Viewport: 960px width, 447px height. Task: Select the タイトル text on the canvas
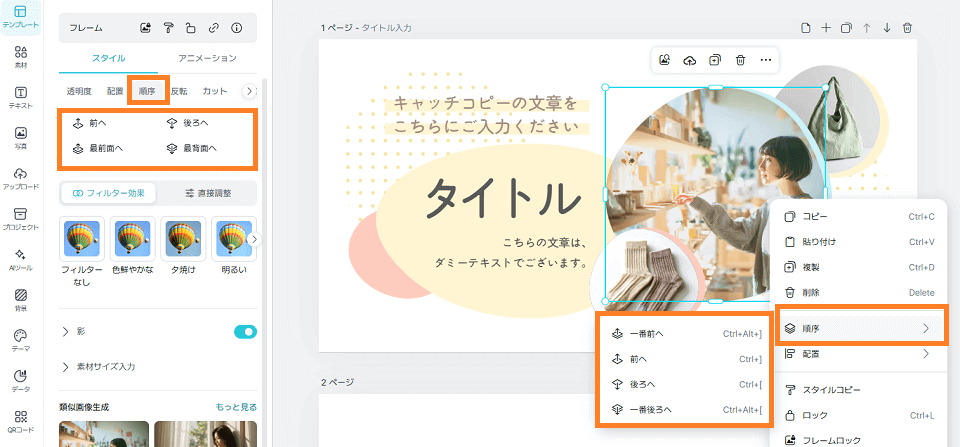503,199
